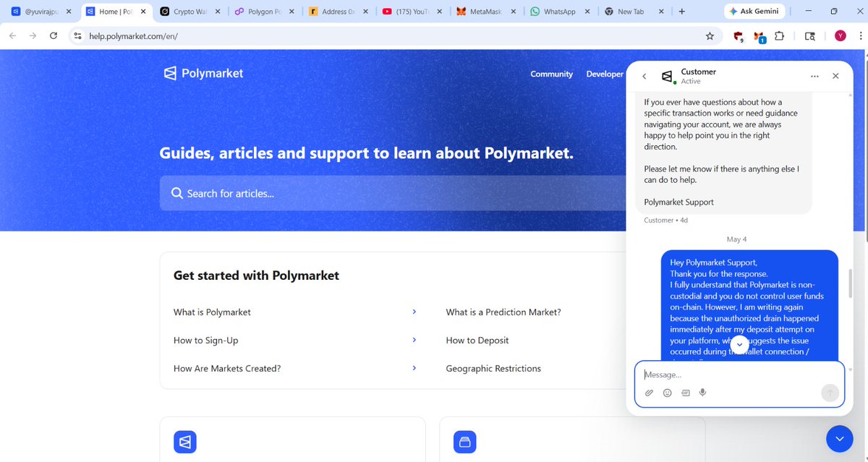Open How Are Markets Created article

pyautogui.click(x=227, y=369)
